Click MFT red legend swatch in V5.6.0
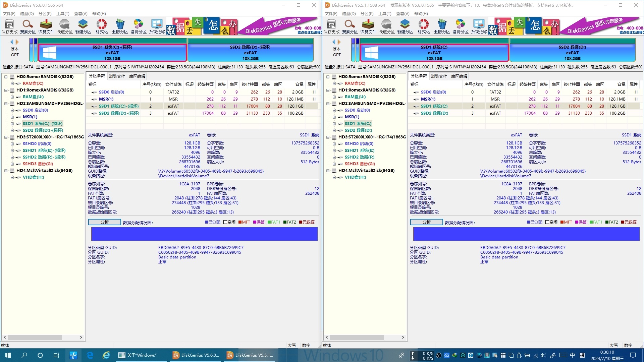The width and height of the screenshot is (644, 362). (240, 222)
